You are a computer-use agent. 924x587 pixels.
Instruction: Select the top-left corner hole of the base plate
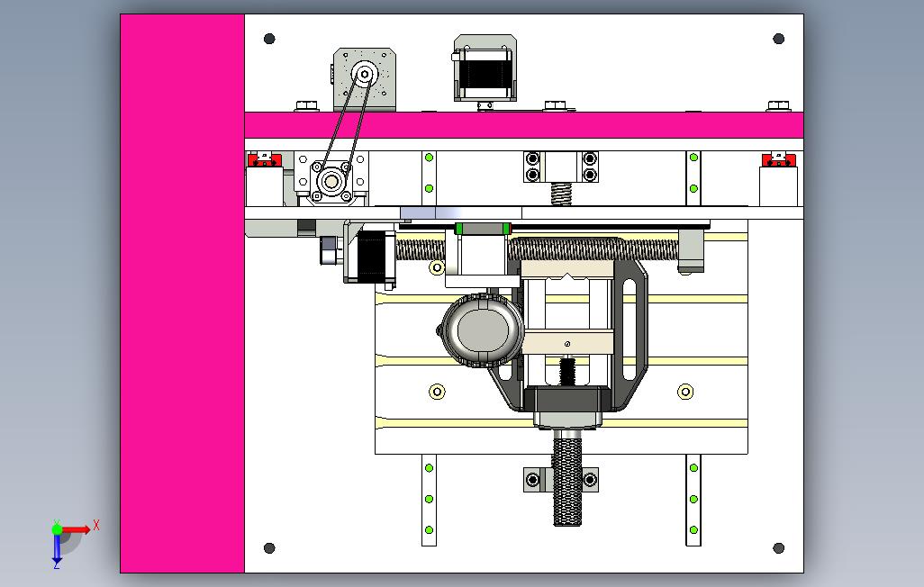[269, 39]
